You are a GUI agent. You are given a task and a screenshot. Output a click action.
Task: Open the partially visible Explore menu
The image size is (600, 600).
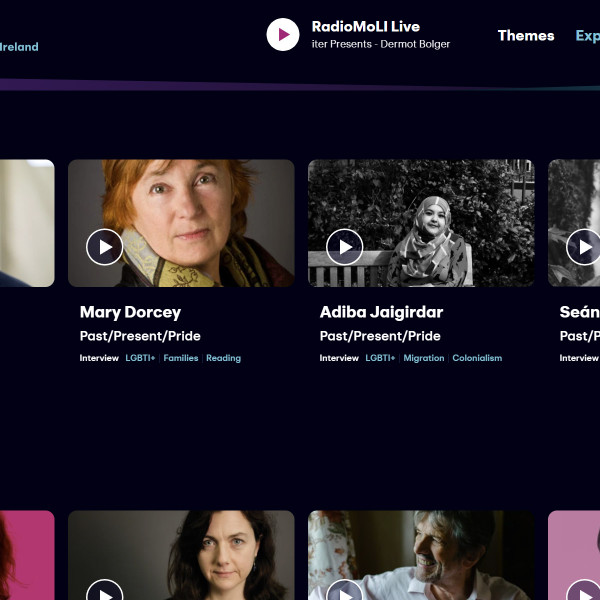point(587,35)
